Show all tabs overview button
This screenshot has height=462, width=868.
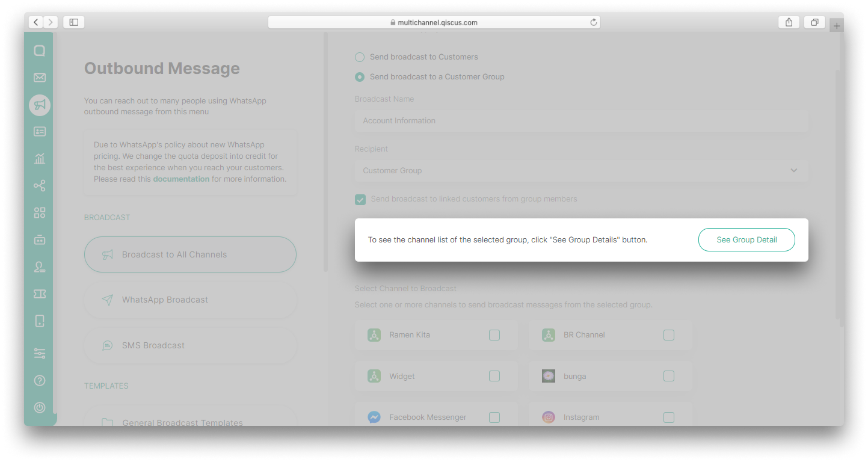[814, 22]
